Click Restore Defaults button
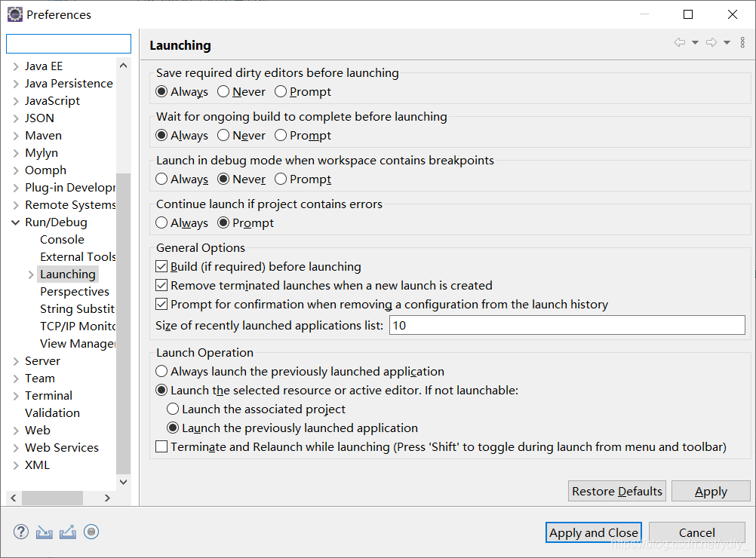The width and height of the screenshot is (756, 558). 617,491
